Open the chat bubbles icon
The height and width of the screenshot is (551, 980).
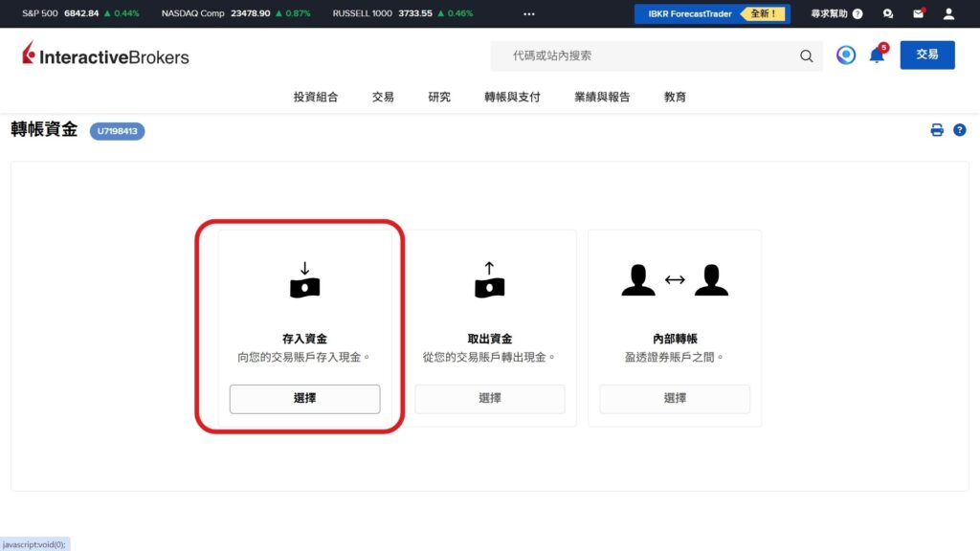coord(888,14)
